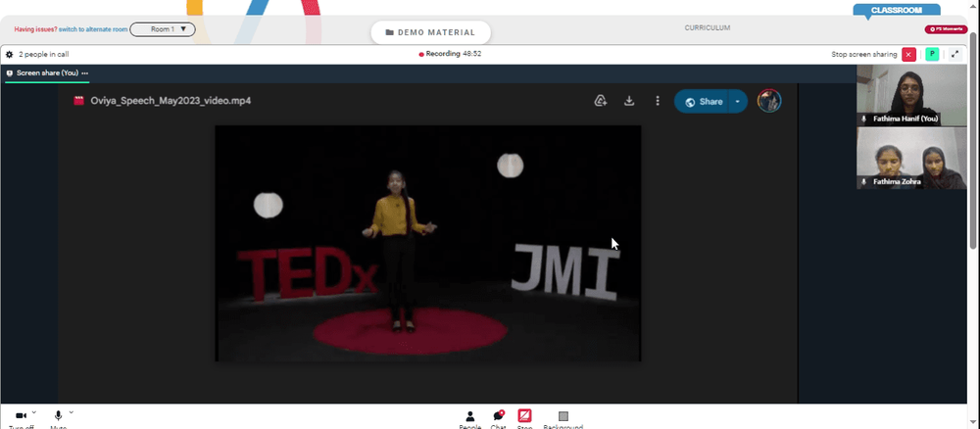980x429 pixels.
Task: Click the screen share tab icon
Action: 10,73
